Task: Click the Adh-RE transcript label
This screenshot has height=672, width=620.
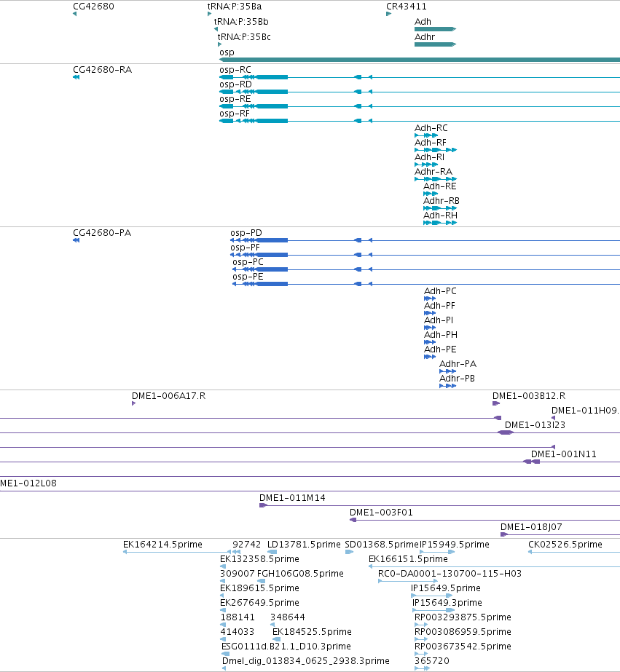Action: click(x=440, y=186)
